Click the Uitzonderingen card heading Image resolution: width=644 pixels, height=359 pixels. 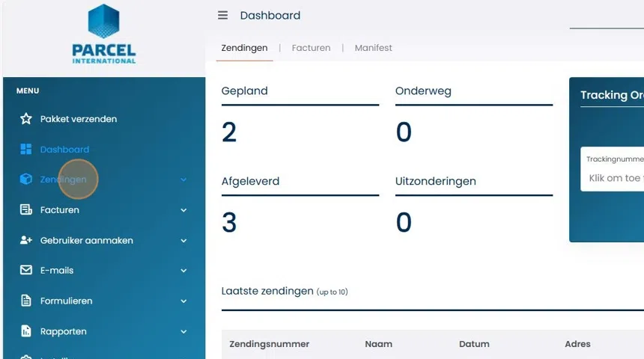tap(435, 181)
